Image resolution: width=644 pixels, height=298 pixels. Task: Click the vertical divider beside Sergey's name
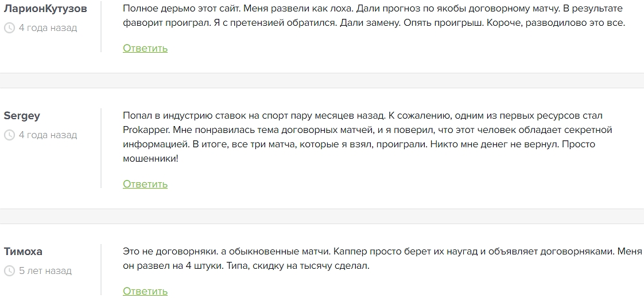(x=101, y=148)
